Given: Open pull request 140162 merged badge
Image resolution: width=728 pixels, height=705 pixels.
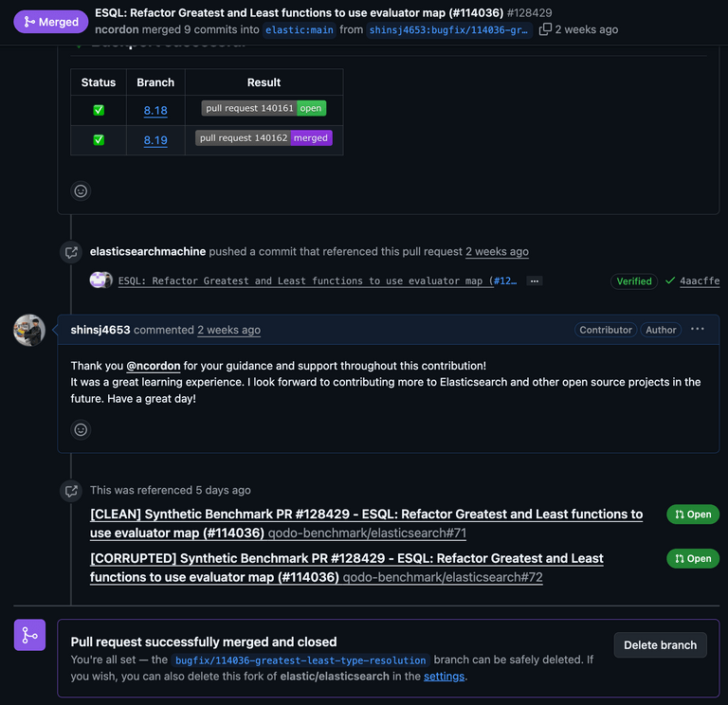Looking at the screenshot, I should coord(264,138).
